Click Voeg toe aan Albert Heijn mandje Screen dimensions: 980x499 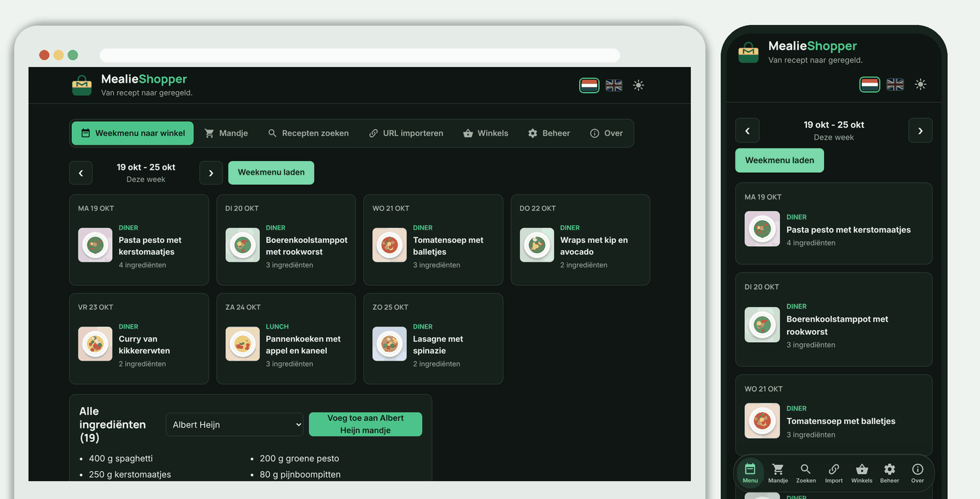(x=365, y=424)
